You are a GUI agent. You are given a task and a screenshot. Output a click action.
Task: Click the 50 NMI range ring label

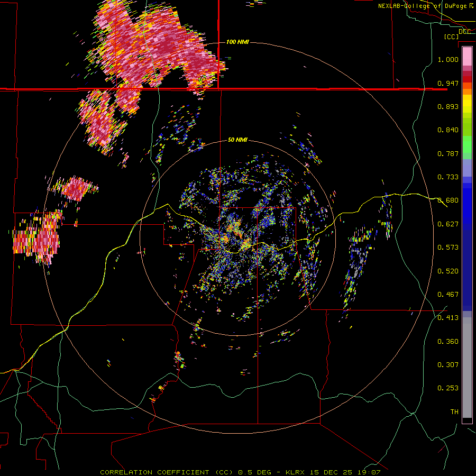point(237,140)
